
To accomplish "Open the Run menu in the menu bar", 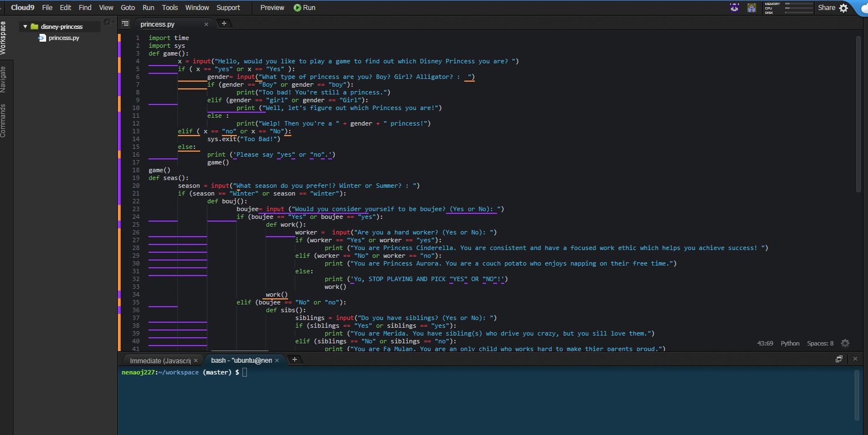I will click(148, 8).
